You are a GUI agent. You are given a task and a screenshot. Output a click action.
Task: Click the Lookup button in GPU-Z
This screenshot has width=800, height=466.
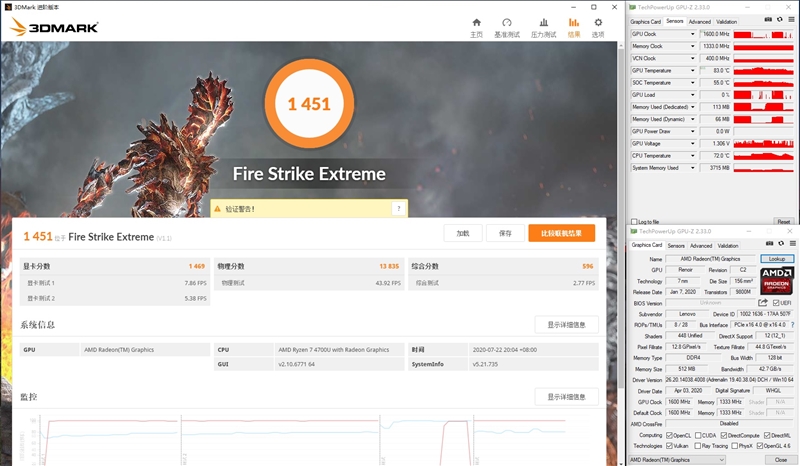pyautogui.click(x=776, y=259)
